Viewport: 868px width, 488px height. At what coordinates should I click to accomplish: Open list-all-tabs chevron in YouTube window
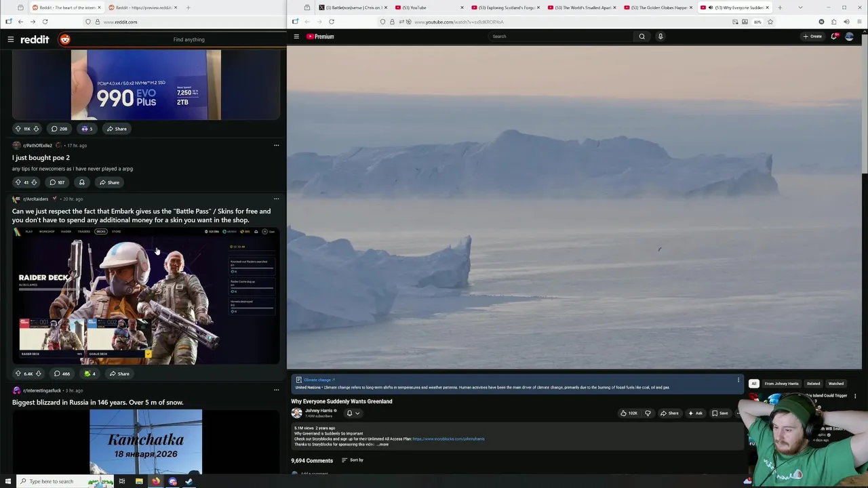800,7
